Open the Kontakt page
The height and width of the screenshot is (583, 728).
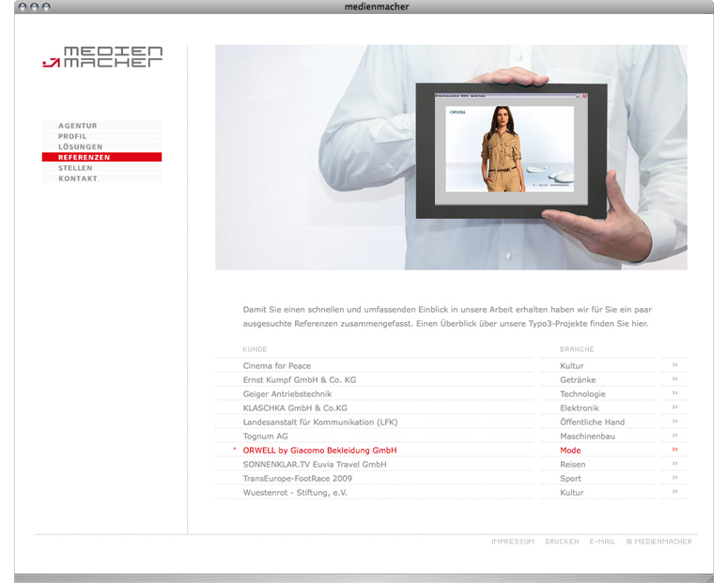point(101,178)
